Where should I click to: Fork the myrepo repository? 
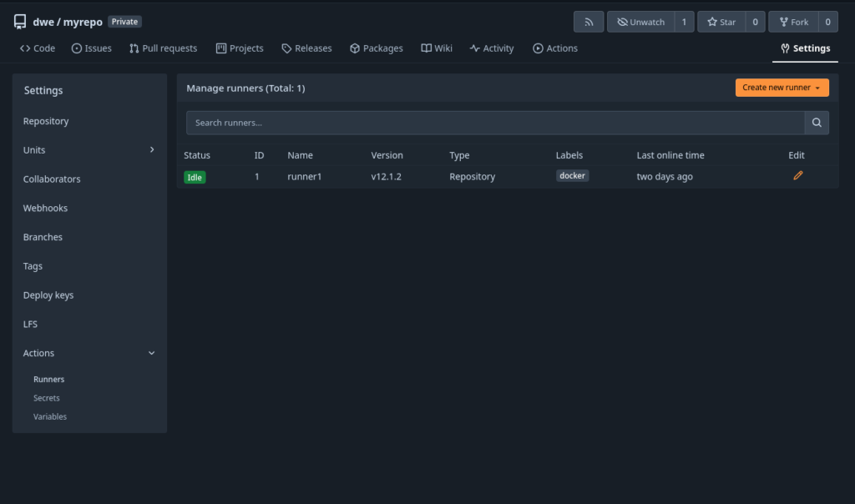click(792, 22)
